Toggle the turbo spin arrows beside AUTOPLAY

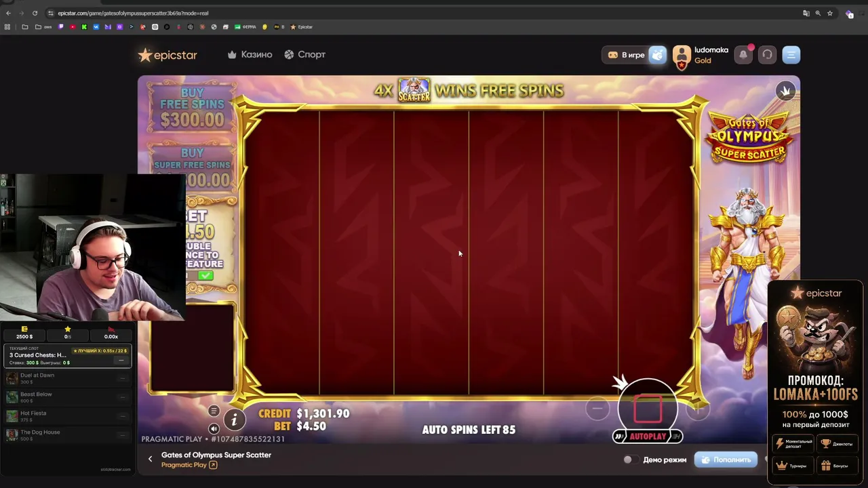[x=618, y=436]
